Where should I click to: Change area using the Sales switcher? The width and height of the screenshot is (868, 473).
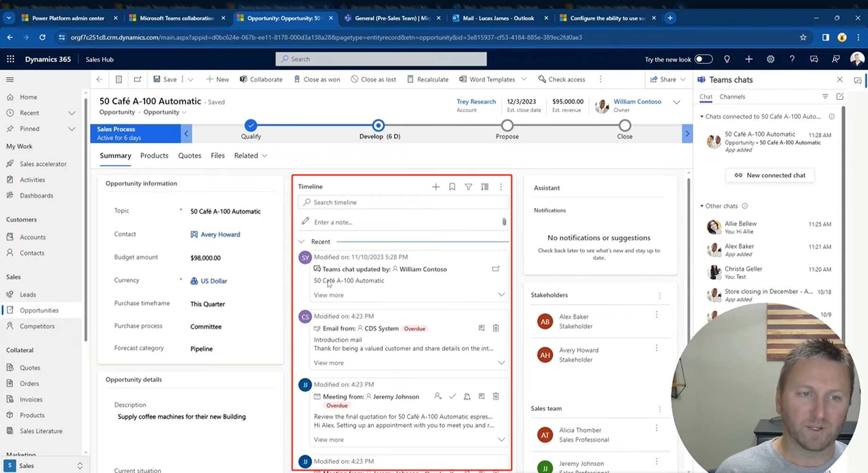[x=43, y=465]
